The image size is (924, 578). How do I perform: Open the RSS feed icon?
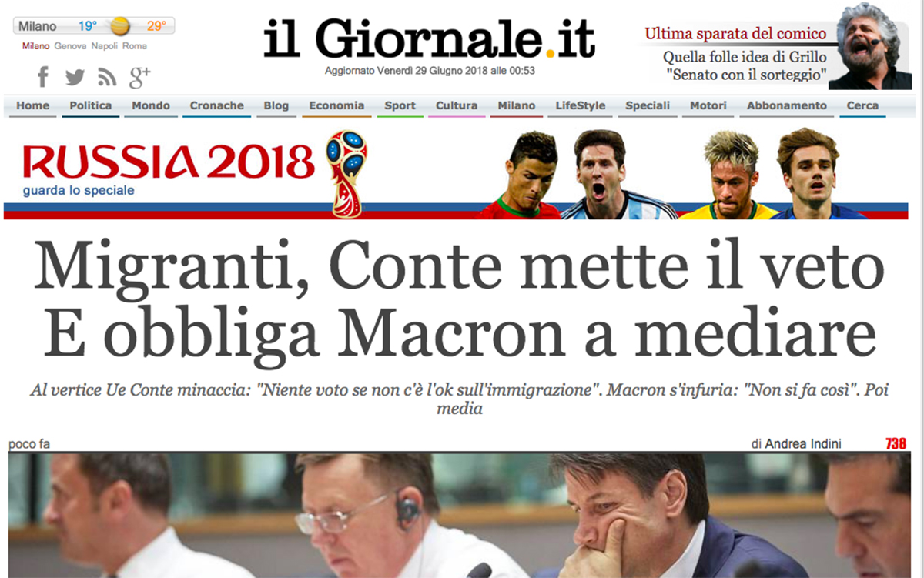coord(107,78)
